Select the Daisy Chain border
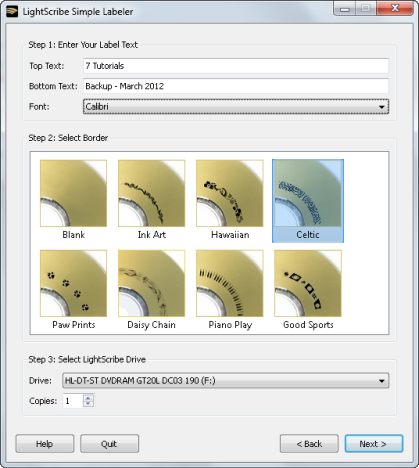Viewport: 419px width, 468px height. tap(151, 283)
